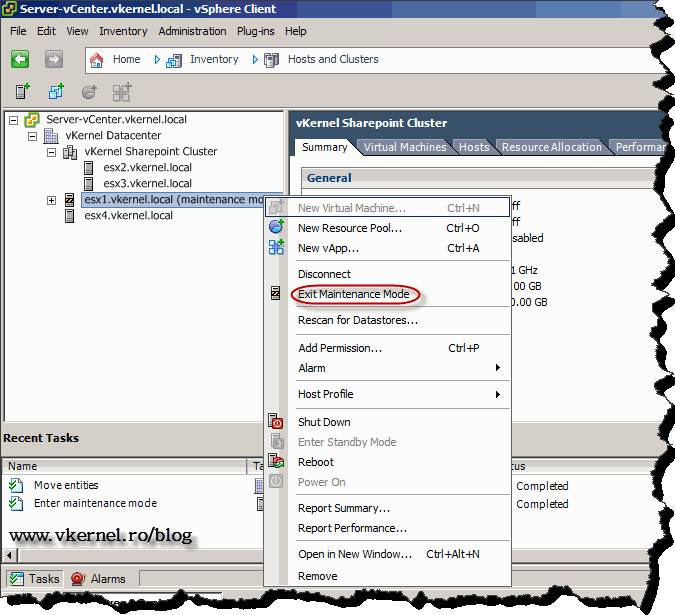Click the Alarms bell icon
The width and height of the screenshot is (675, 615).
(x=78, y=579)
